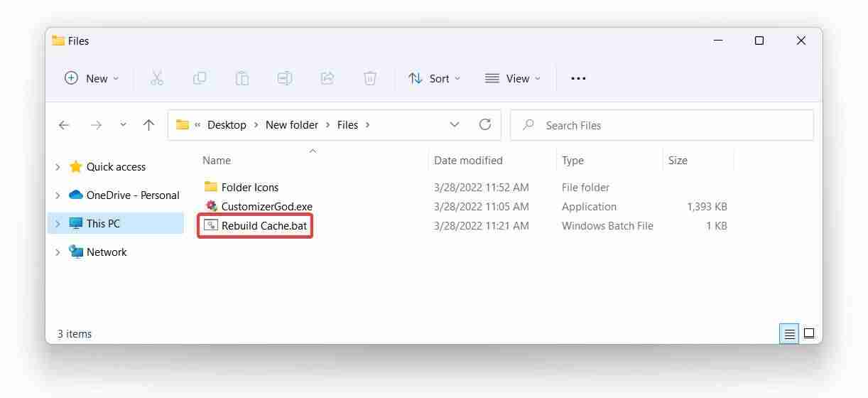Click the Quick access star icon
Screen dimensions: 868x398
pos(76,166)
